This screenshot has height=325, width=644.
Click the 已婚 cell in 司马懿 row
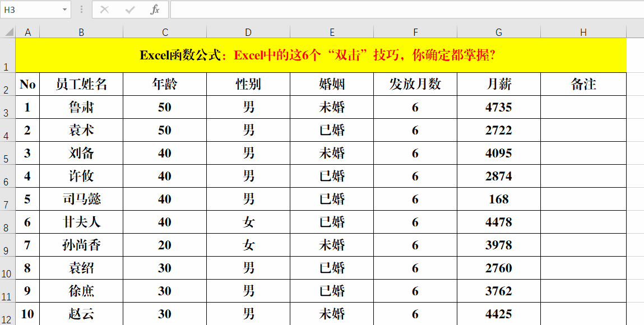(x=332, y=199)
